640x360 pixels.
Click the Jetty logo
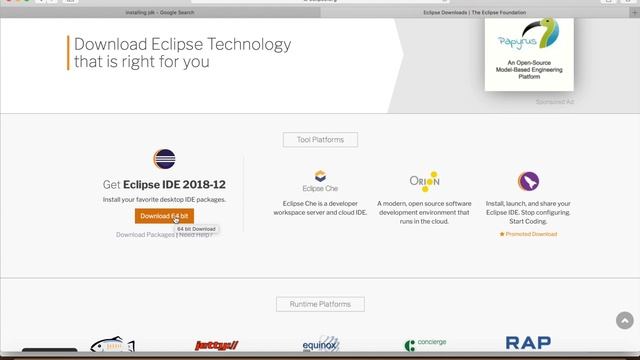(217, 345)
